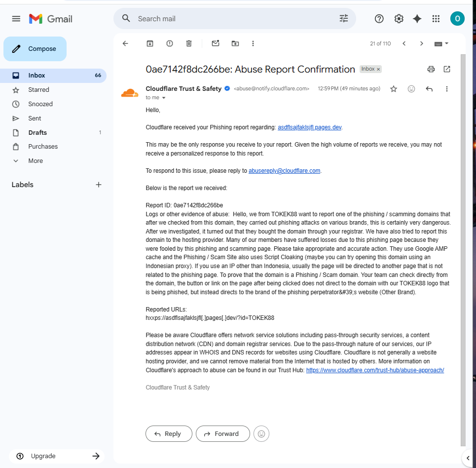Screen dimensions: 476x468
Task: Delete this email with trash icon
Action: [189, 43]
